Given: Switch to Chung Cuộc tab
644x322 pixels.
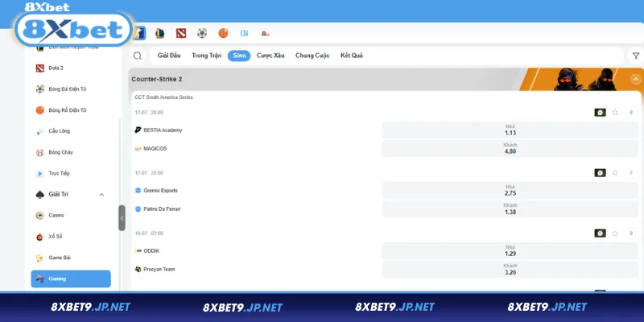Looking at the screenshot, I should coord(312,56).
